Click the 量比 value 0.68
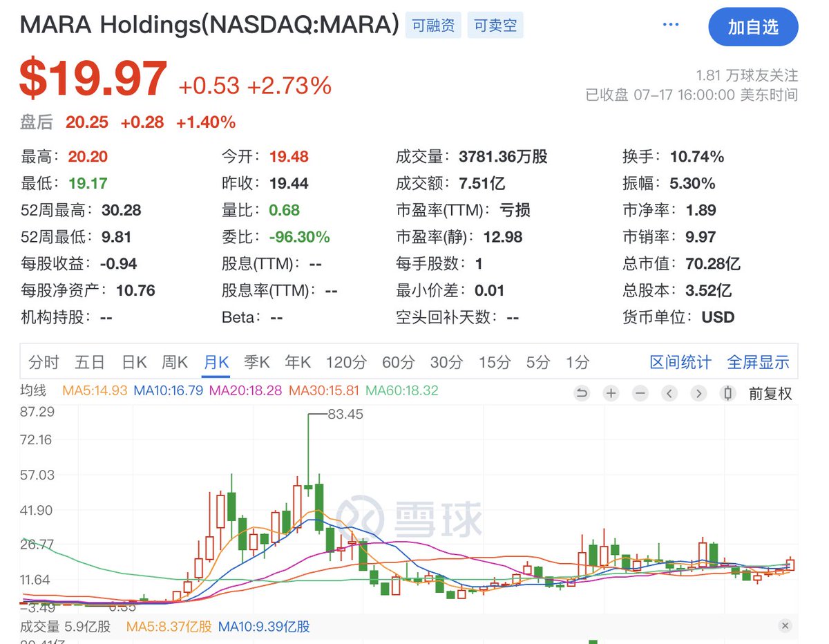Viewport: 829px width, 644px height. click(285, 210)
